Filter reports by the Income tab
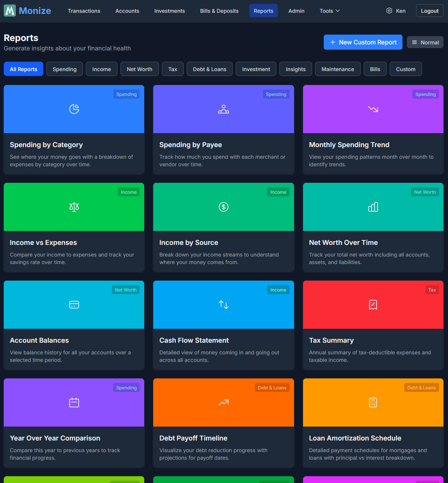The width and height of the screenshot is (448, 483). click(102, 69)
